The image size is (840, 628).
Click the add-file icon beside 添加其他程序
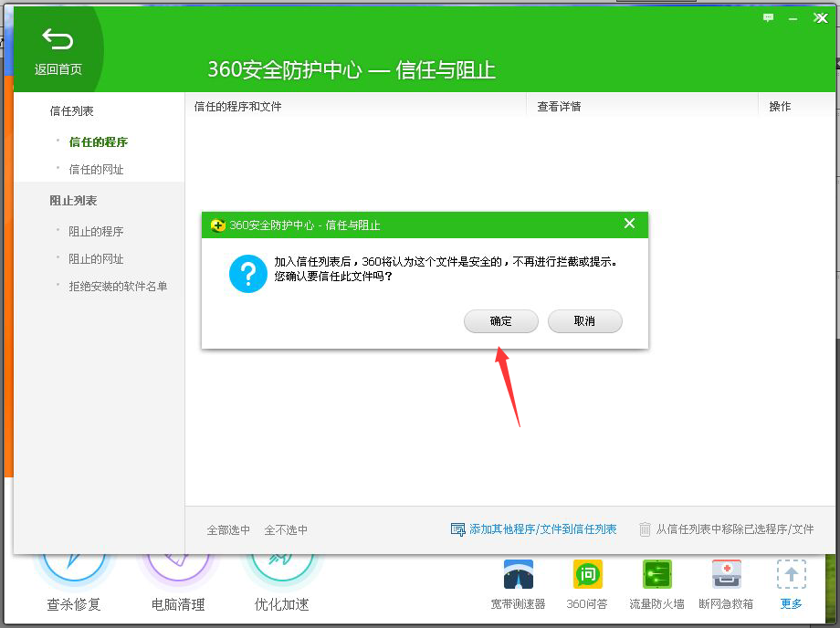(458, 529)
